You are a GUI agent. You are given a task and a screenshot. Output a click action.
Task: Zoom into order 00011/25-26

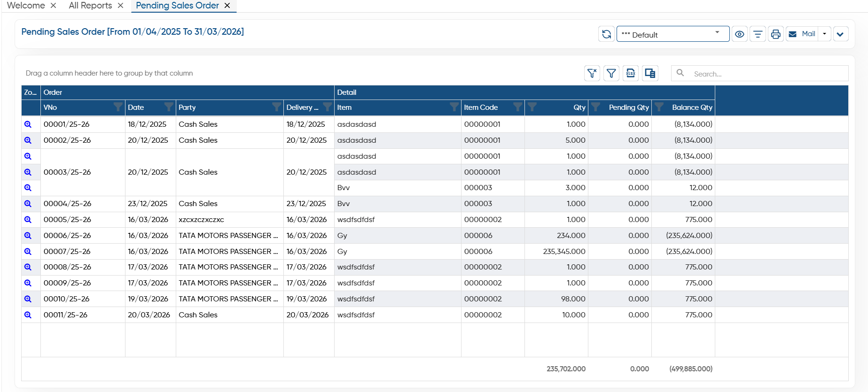point(28,315)
